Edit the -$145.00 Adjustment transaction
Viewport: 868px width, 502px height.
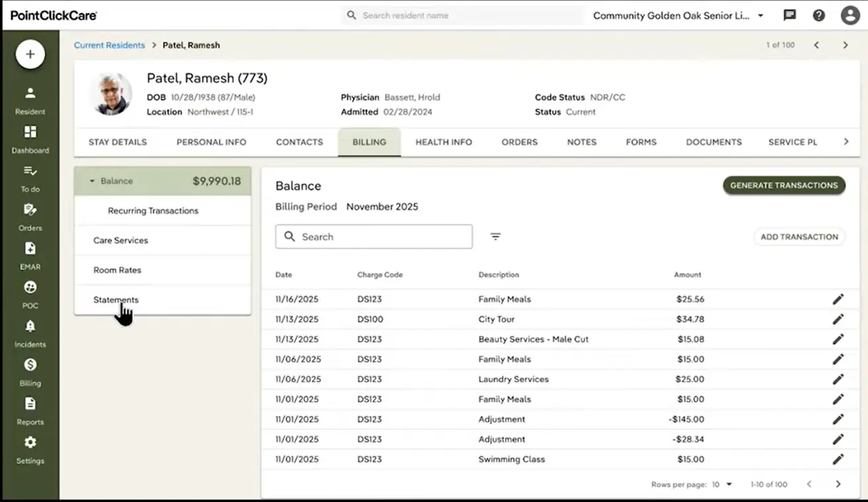[x=838, y=419]
